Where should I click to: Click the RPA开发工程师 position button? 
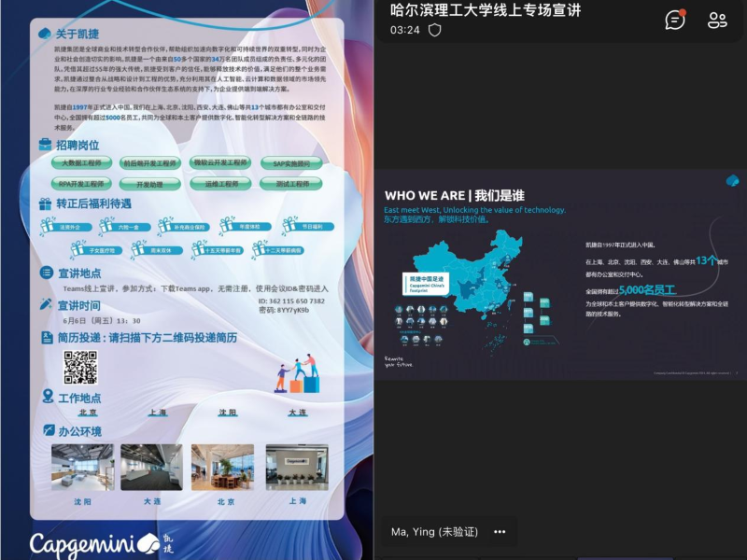82,184
